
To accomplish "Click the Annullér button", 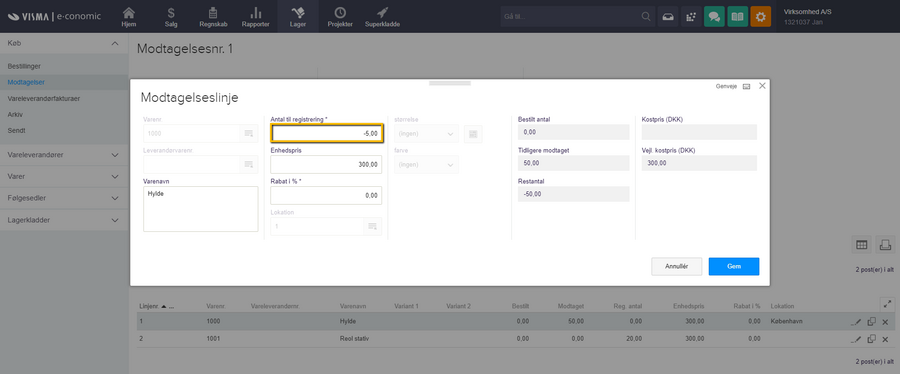I will coord(676,266).
